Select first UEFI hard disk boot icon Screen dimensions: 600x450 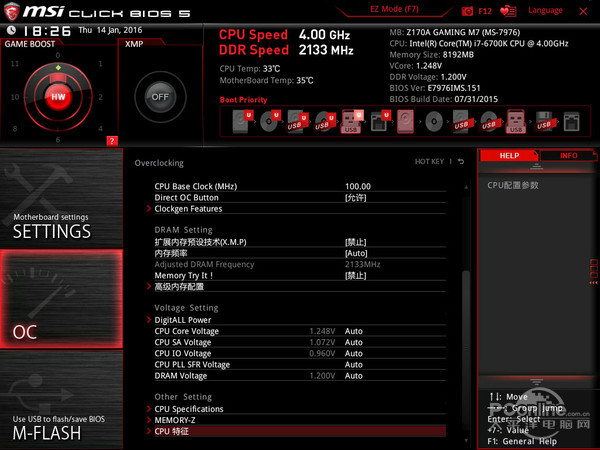tap(243, 122)
